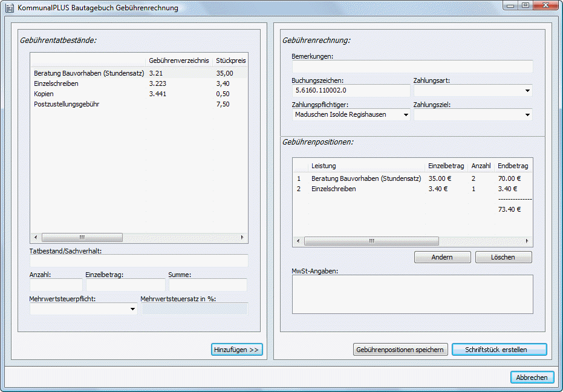This screenshot has width=563, height=392.
Task: Save with Gebührenpositionen speichern button
Action: (x=400, y=350)
